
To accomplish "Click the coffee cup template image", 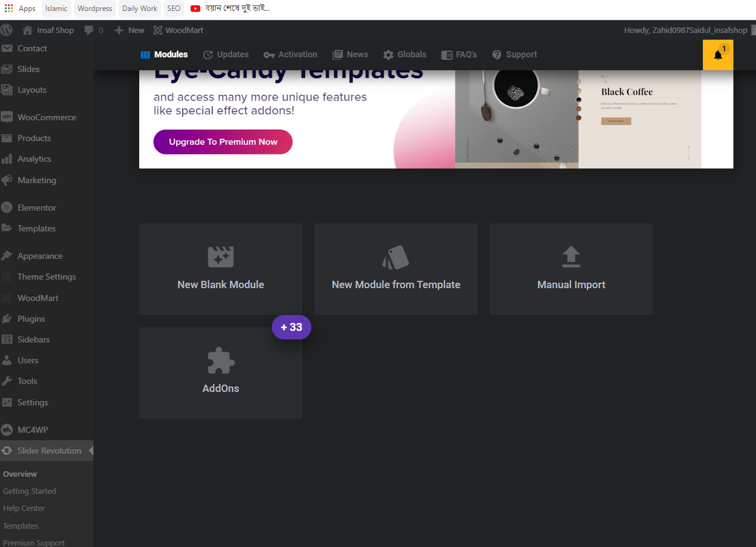I will pyautogui.click(x=517, y=119).
